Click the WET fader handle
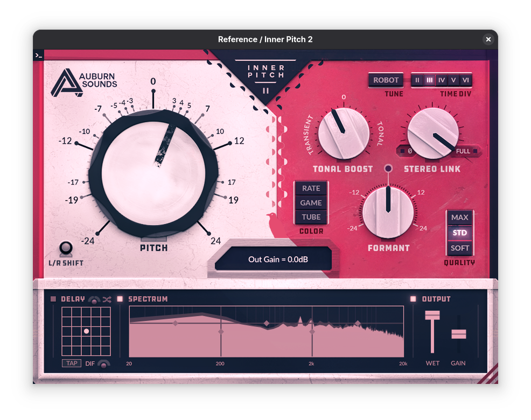531x420 pixels. point(432,316)
